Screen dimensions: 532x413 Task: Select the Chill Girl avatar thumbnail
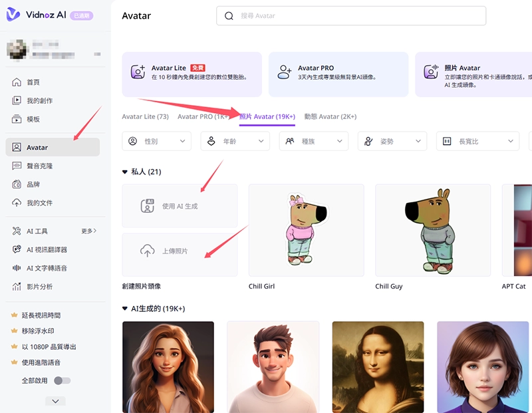click(307, 230)
